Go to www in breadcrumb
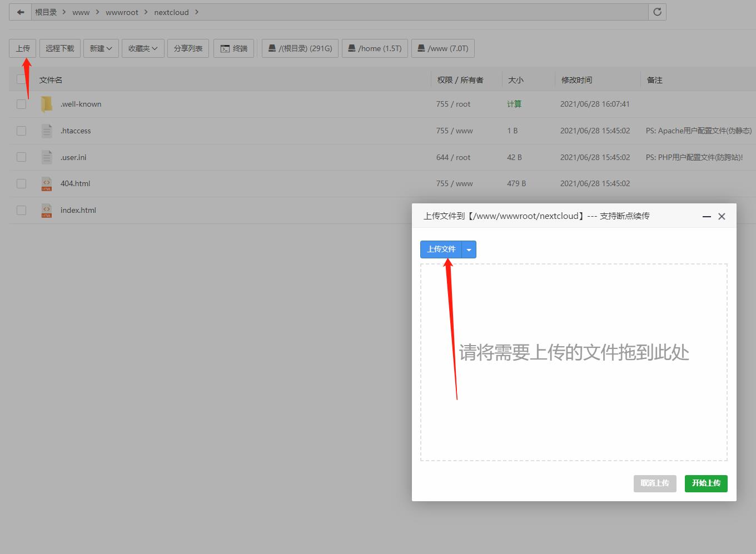756x554 pixels. 81,12
